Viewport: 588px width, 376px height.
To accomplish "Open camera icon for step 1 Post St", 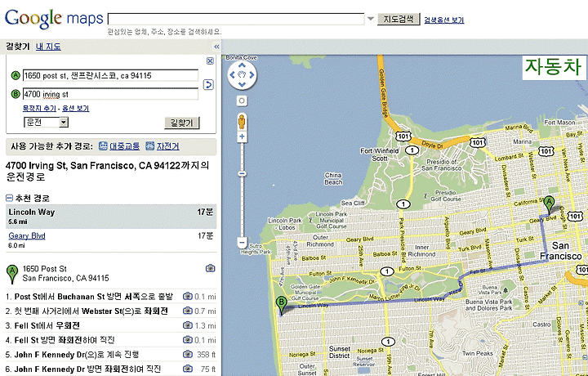I will point(188,297).
